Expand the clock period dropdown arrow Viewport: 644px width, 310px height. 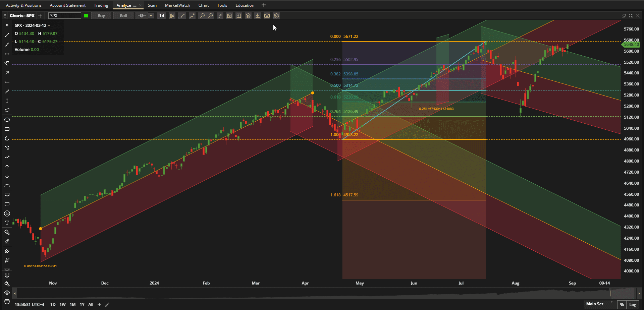pyautogui.click(x=151, y=16)
